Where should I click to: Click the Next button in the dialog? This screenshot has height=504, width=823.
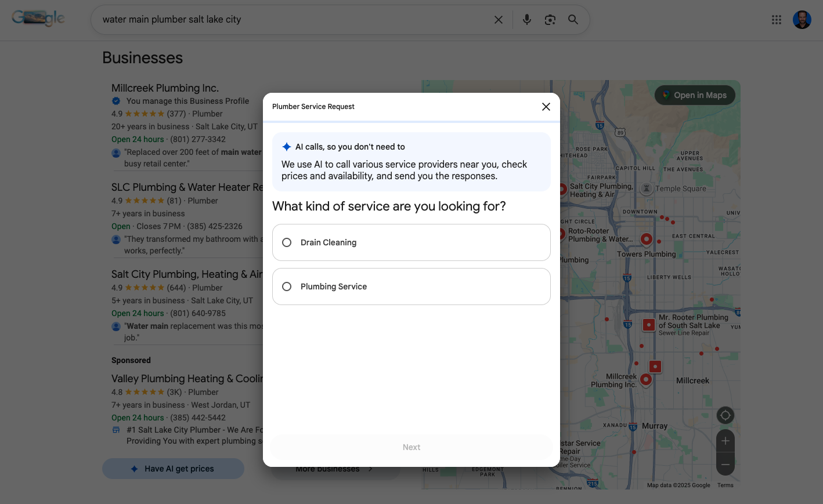(x=411, y=447)
